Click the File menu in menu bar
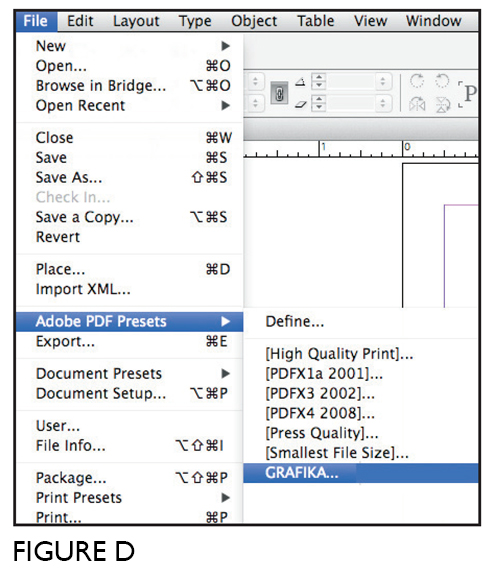 [36, 21]
